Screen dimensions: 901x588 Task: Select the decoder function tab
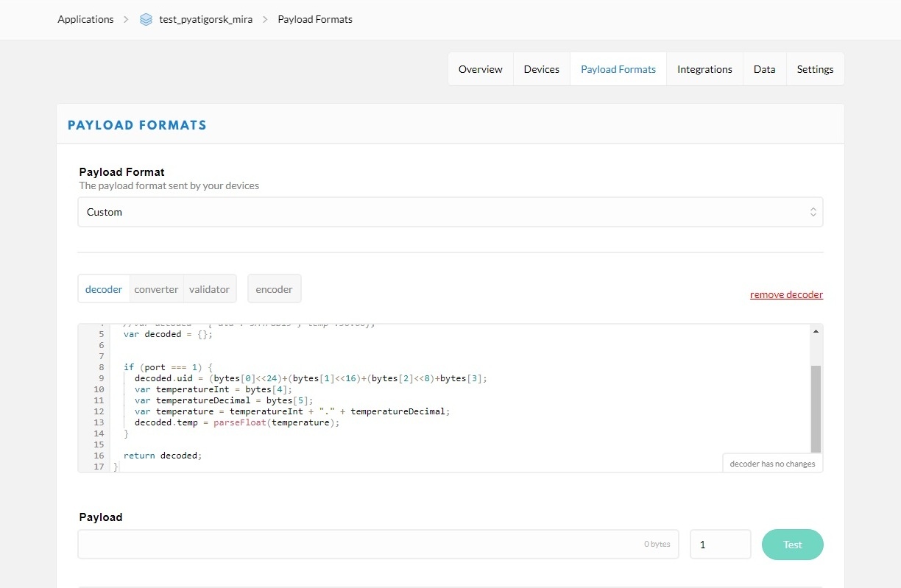(x=104, y=289)
